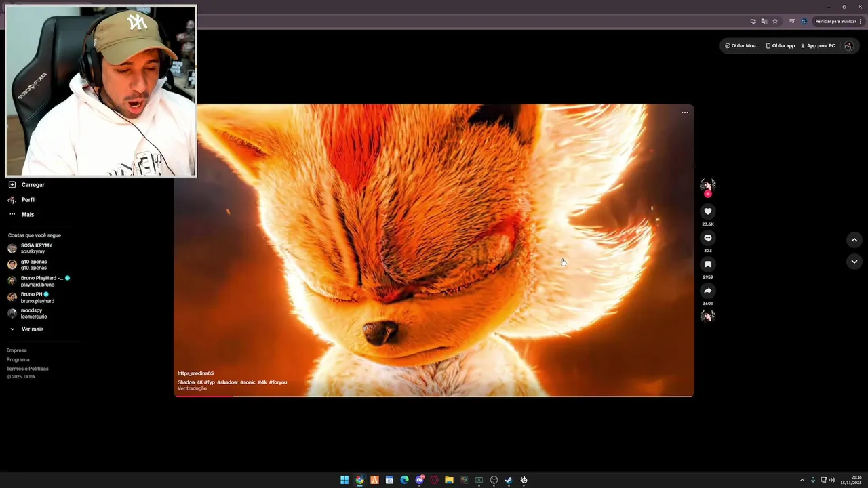Open Bruno PH followed account
Image resolution: width=868 pixels, height=488 pixels.
tap(31, 298)
